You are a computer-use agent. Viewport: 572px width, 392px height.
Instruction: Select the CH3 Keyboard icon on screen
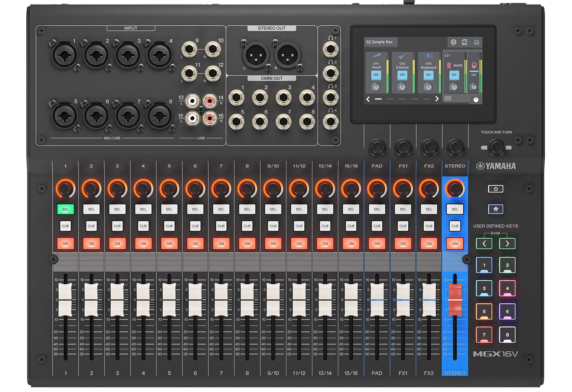429,56
